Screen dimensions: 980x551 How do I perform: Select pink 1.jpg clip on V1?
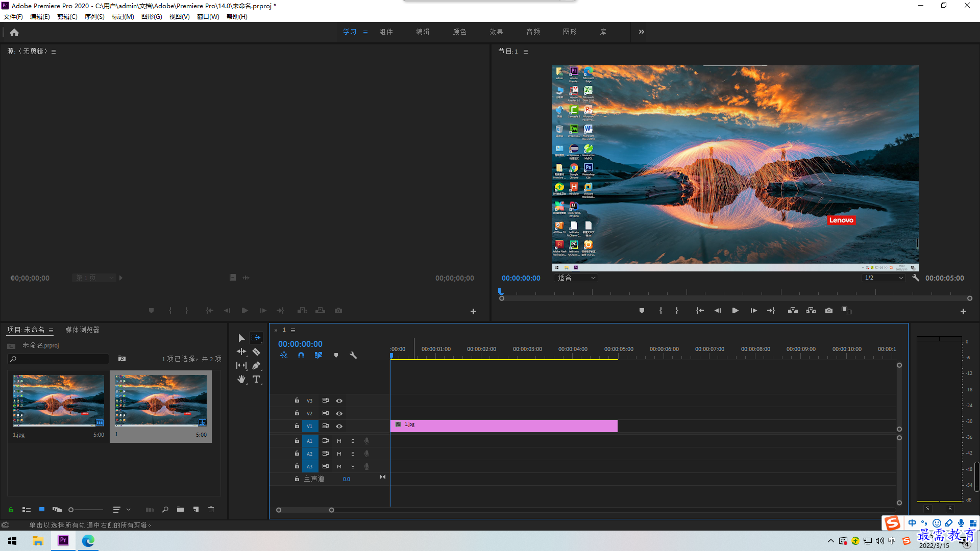504,426
